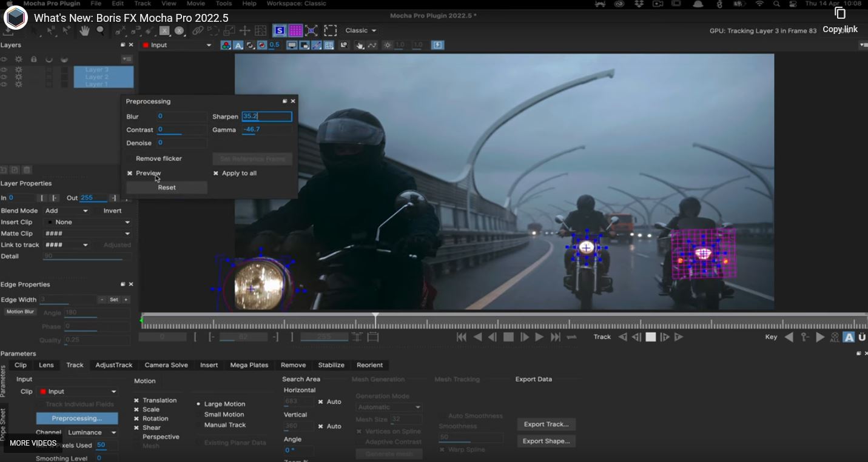Enable the Remove flicker checkbox
868x462 pixels.
pos(130,159)
